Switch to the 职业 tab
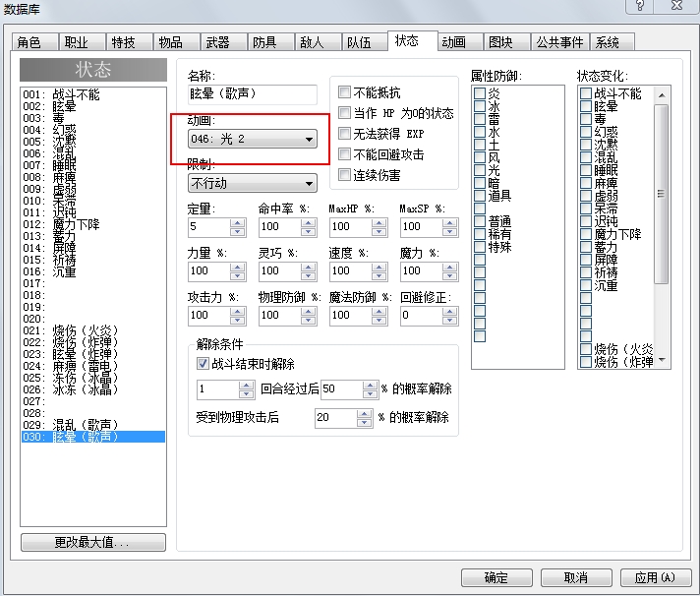 83,42
